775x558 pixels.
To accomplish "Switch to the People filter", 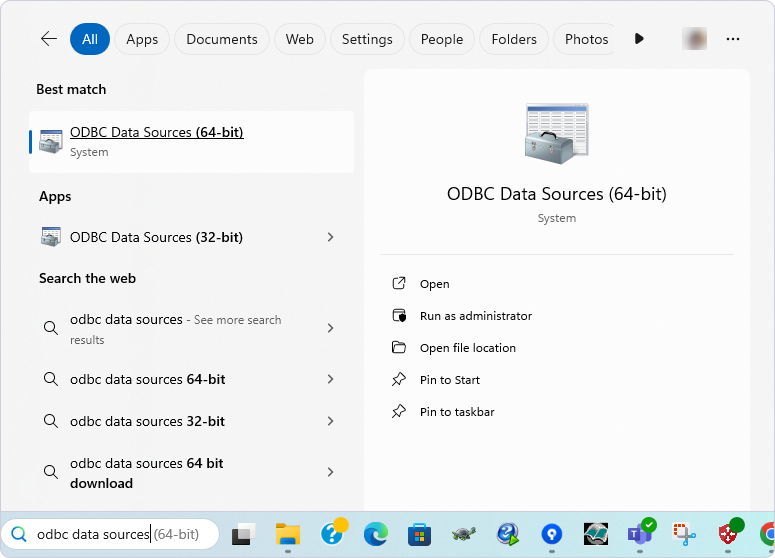I will coord(442,39).
